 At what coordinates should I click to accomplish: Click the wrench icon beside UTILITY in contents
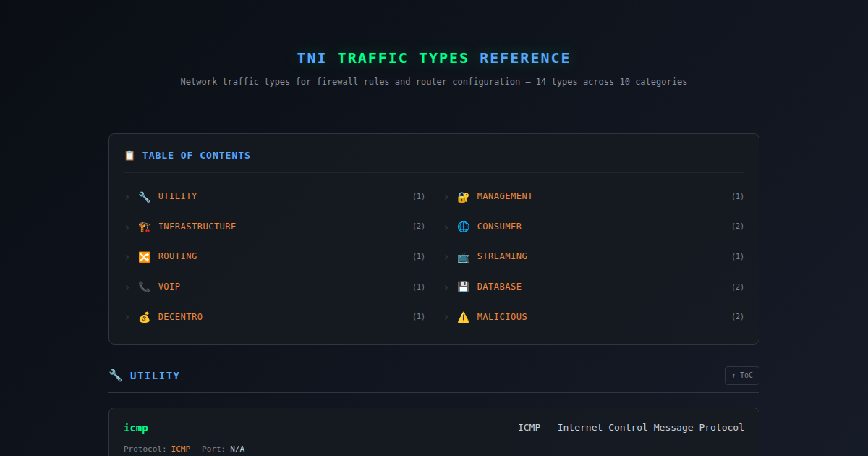[x=145, y=197]
